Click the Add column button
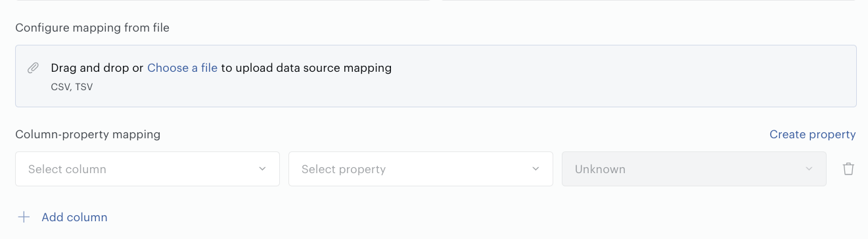The image size is (868, 239). 62,217
